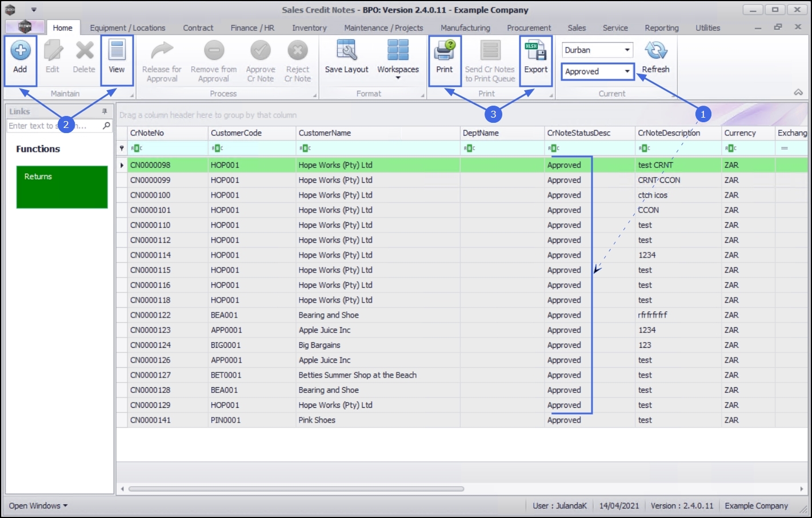Sort by CrNoteDescription column header
The width and height of the screenshot is (812, 518).
point(678,133)
